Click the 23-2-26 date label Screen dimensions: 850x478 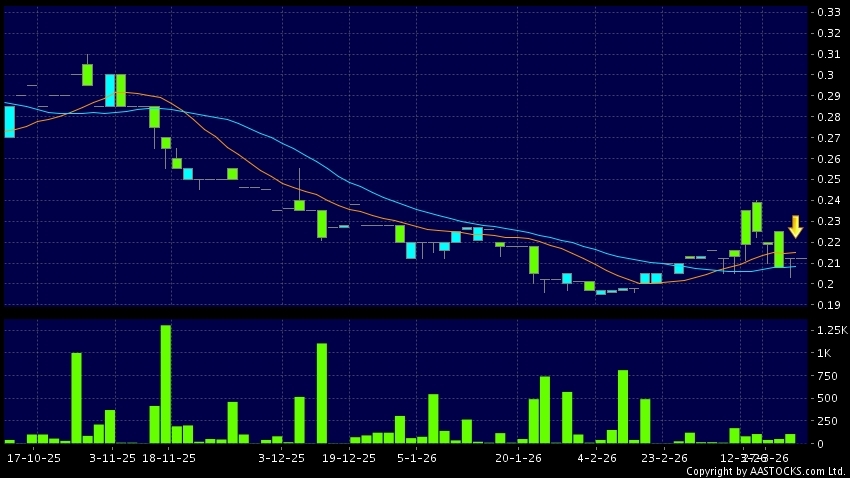pyautogui.click(x=664, y=458)
